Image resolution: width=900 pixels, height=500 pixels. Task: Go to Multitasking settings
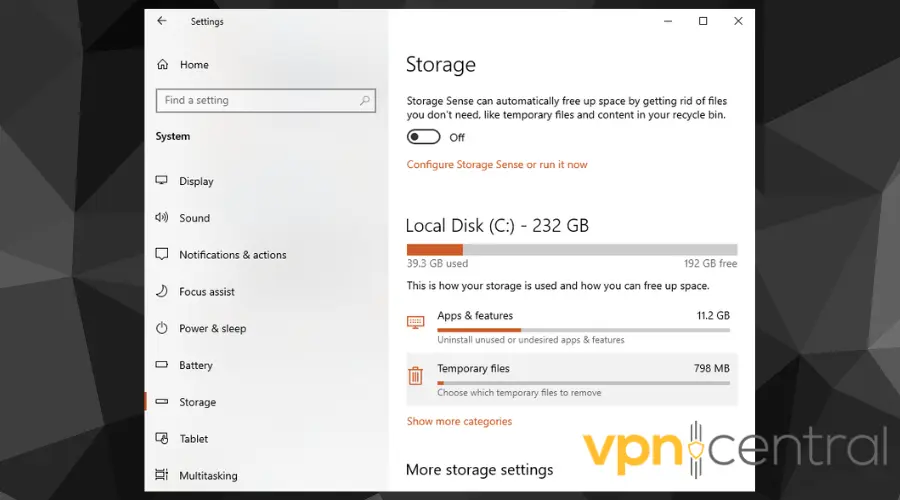pos(208,476)
